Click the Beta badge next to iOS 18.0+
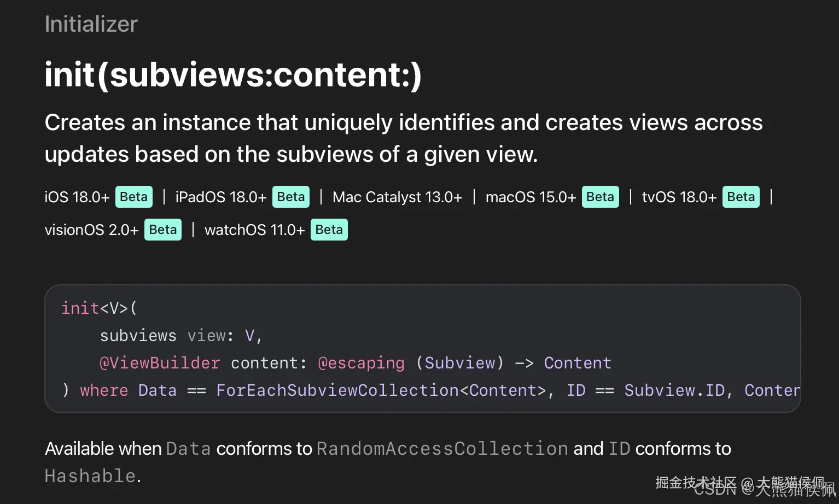This screenshot has height=504, width=839. click(x=134, y=197)
